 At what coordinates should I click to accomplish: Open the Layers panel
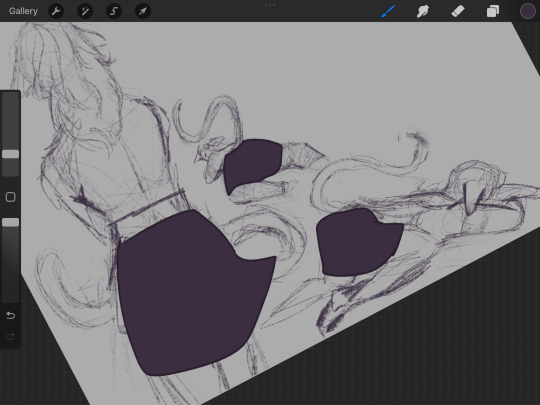click(492, 11)
